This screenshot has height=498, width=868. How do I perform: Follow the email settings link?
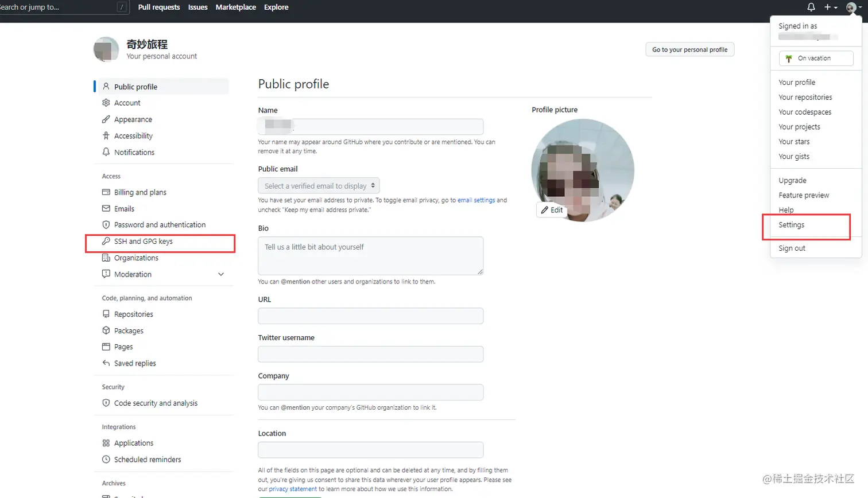coord(476,200)
